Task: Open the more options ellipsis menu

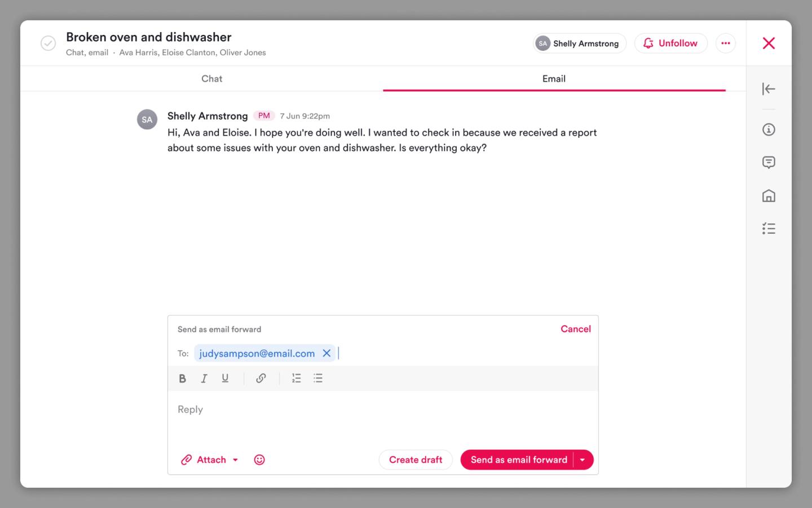Action: (x=726, y=43)
